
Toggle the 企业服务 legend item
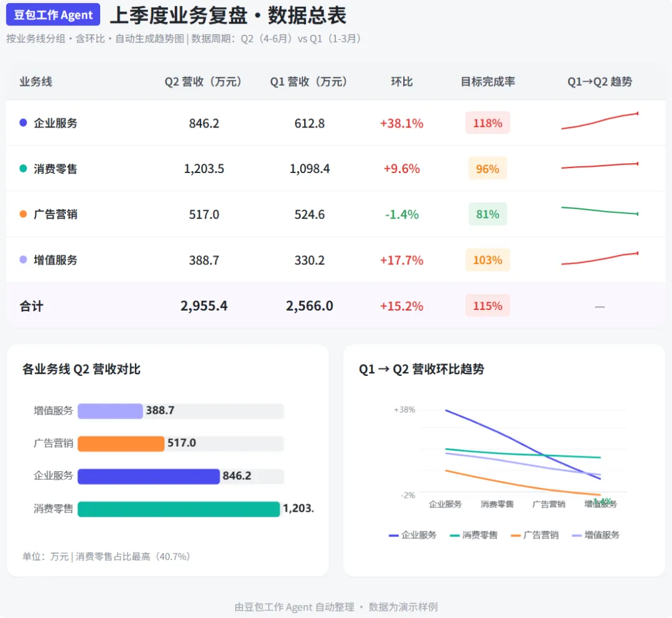click(x=413, y=535)
